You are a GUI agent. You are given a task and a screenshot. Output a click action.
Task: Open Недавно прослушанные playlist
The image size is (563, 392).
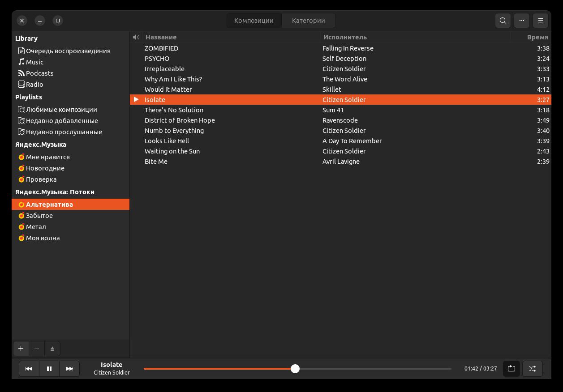[70, 132]
